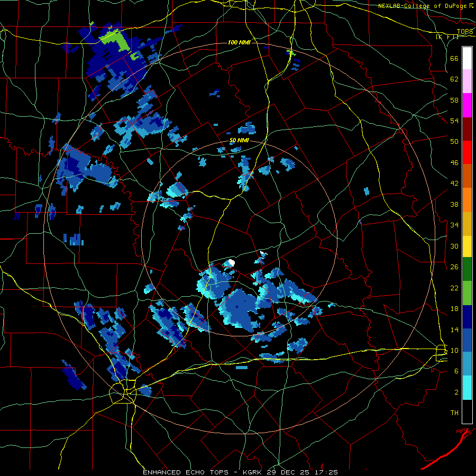
Task: Select the '50' legend value
Action: coord(454,141)
